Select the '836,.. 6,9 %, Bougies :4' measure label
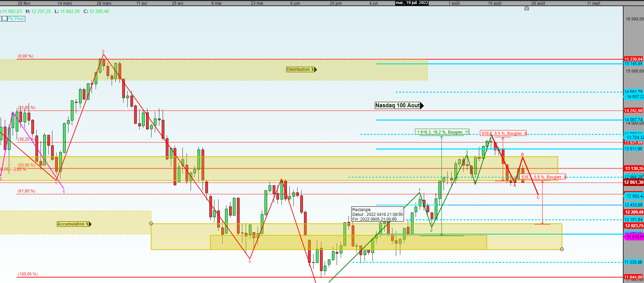The width and height of the screenshot is (644, 283). pyautogui.click(x=543, y=177)
